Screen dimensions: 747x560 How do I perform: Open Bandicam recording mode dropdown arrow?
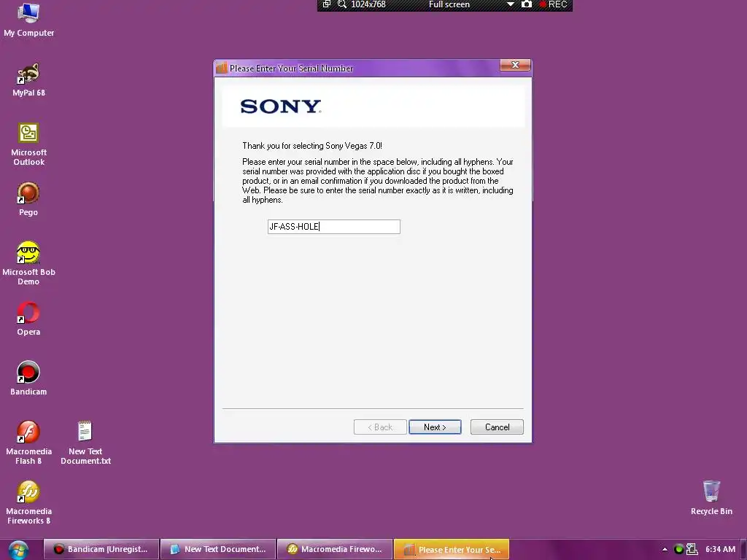[x=510, y=4]
